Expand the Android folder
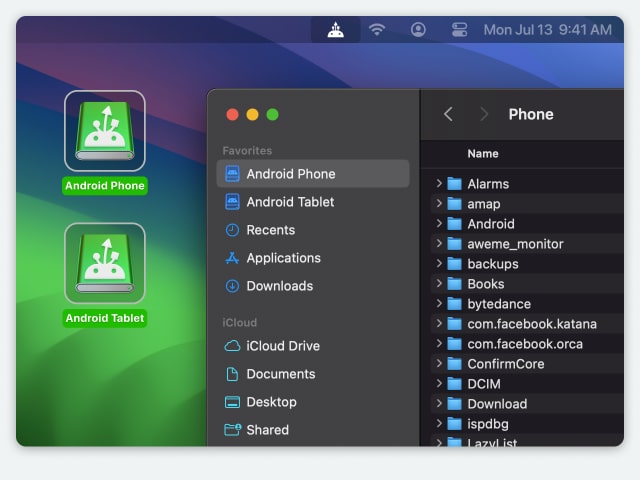Screen dimensions: 640x480 pyautogui.click(x=439, y=223)
